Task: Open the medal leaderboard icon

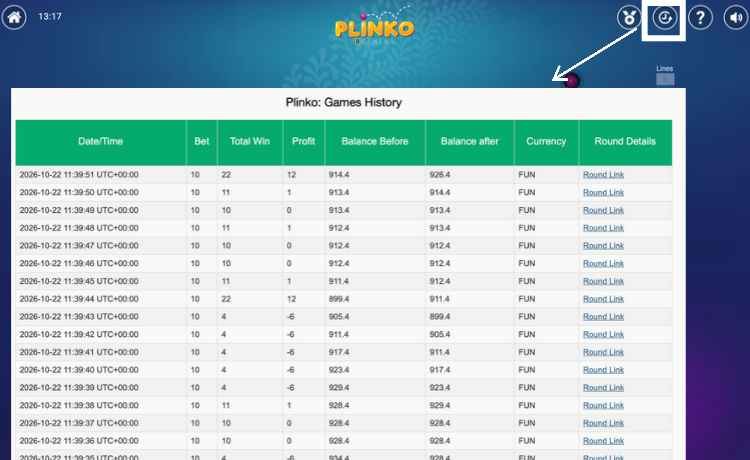Action: (629, 18)
